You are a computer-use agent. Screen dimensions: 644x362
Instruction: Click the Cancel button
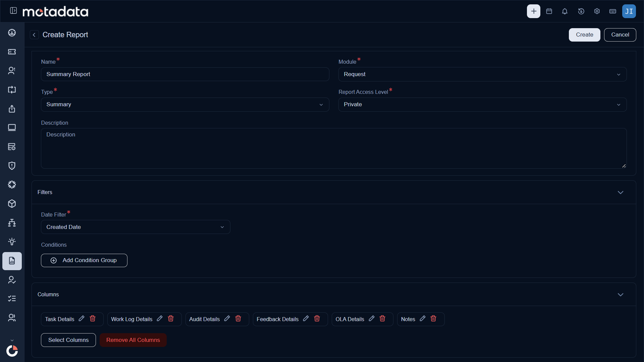coord(620,35)
